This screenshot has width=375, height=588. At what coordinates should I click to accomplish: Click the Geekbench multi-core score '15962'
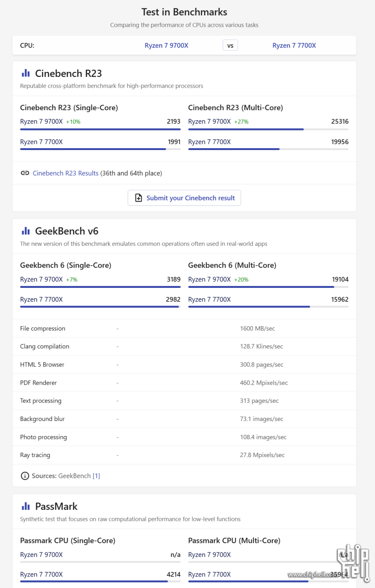pos(340,299)
